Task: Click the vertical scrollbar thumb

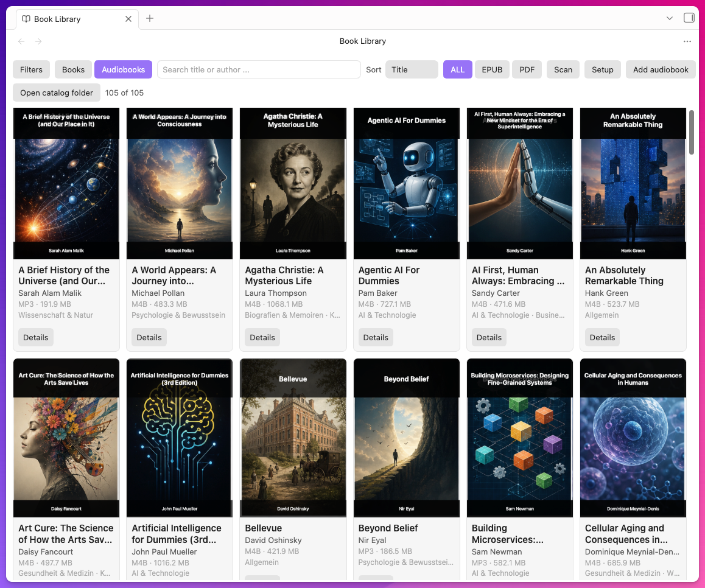Action: [692, 132]
